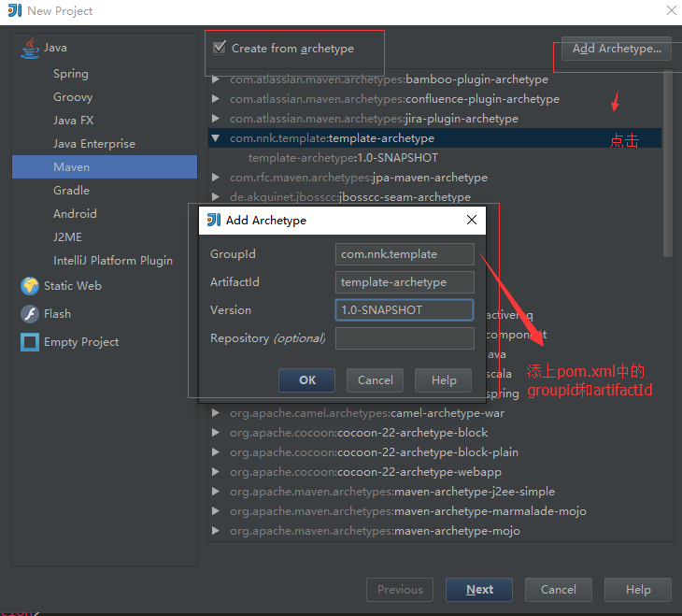Select Maven project type
The height and width of the screenshot is (616, 682).
105,166
